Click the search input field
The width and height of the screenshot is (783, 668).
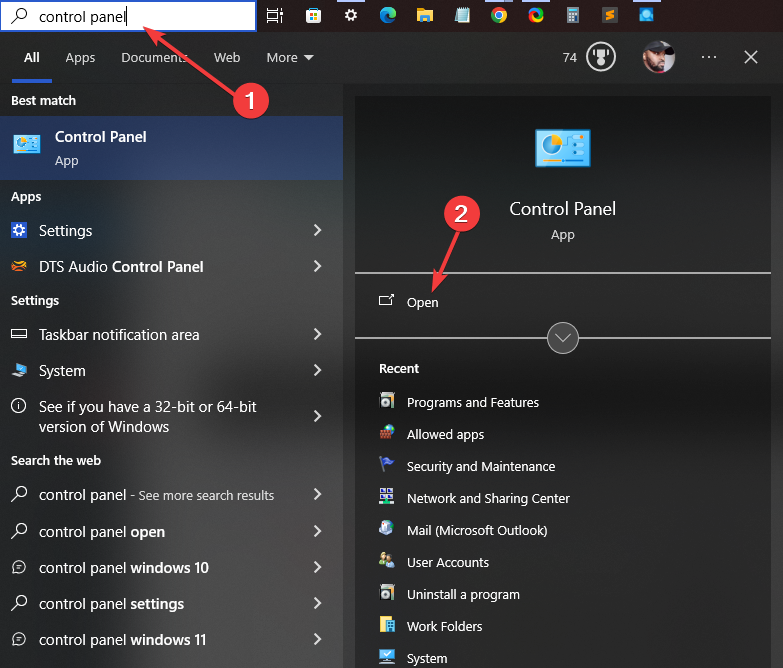[128, 16]
